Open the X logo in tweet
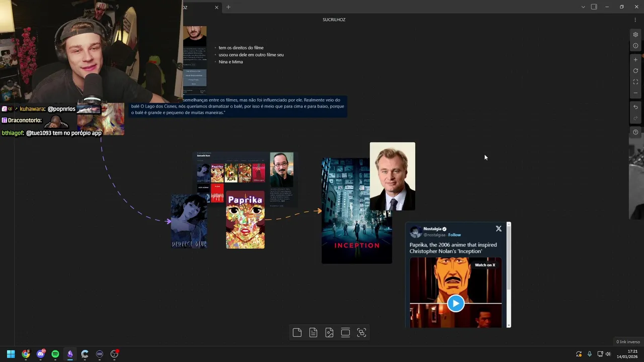This screenshot has height=362, width=644. click(499, 229)
